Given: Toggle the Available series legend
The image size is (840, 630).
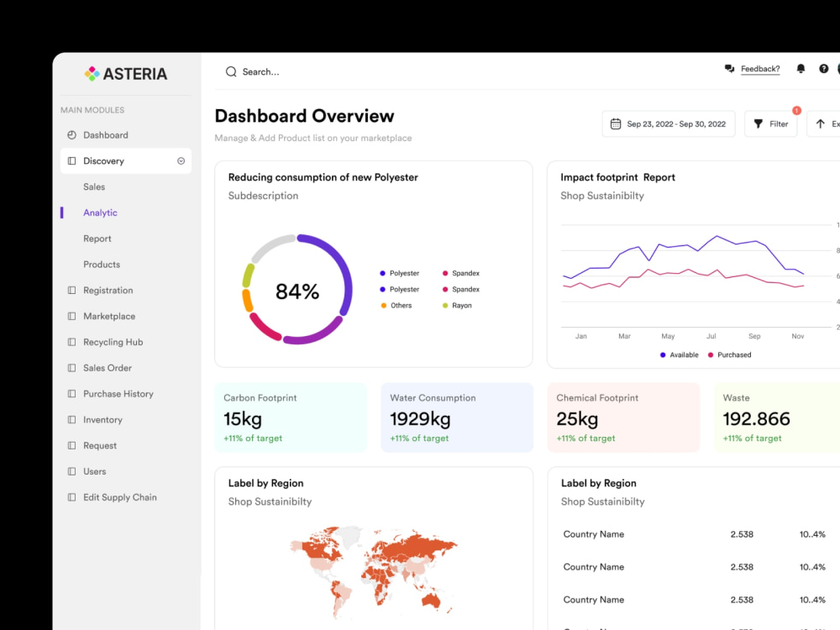Looking at the screenshot, I should tap(680, 354).
